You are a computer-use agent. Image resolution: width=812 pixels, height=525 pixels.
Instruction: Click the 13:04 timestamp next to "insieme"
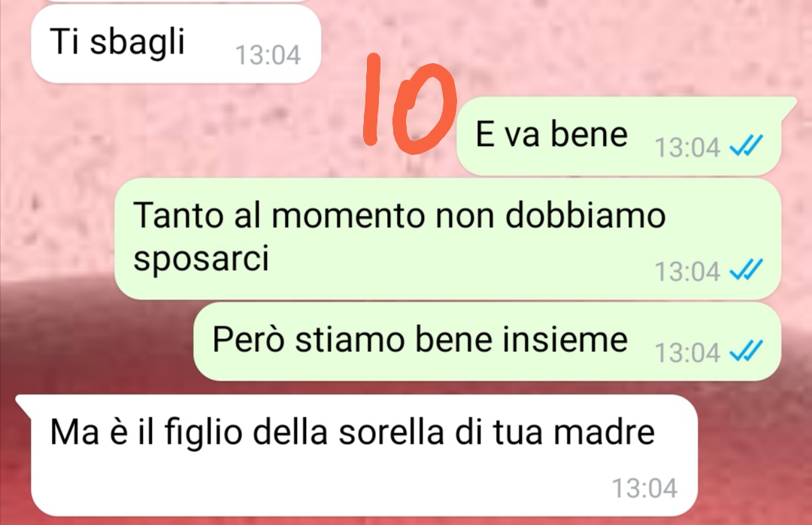coord(687,353)
